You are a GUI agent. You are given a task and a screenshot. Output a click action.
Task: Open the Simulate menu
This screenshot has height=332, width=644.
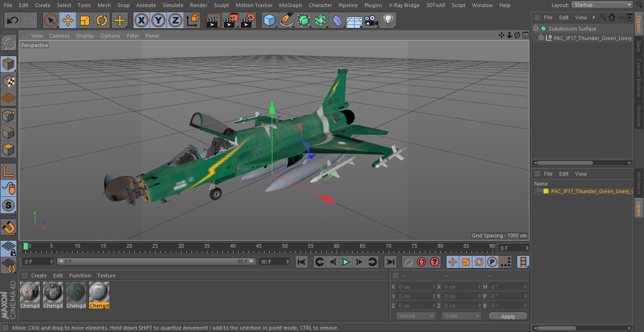(173, 5)
